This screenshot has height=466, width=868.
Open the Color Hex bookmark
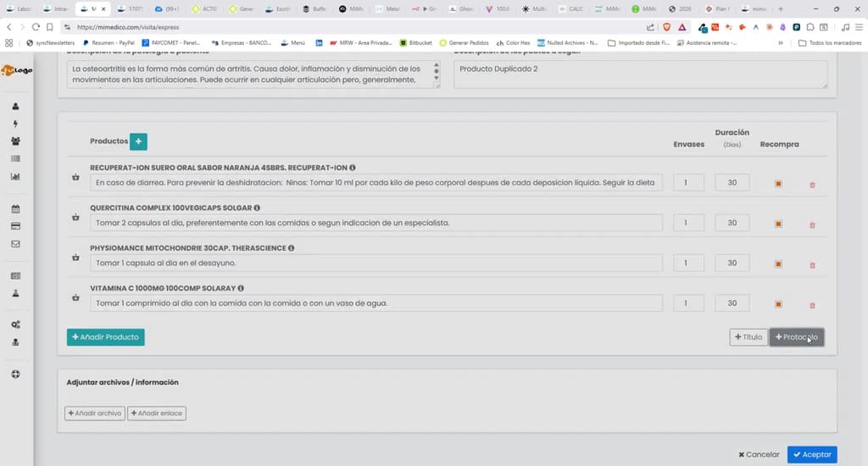pos(513,42)
